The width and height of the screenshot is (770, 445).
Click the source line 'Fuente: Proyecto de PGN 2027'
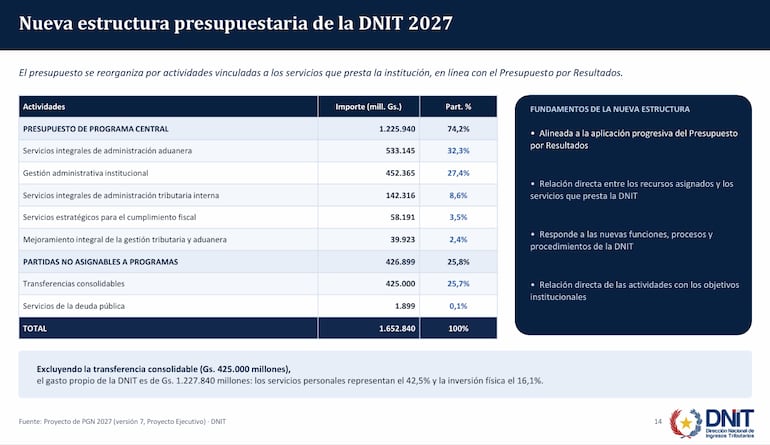pos(122,421)
